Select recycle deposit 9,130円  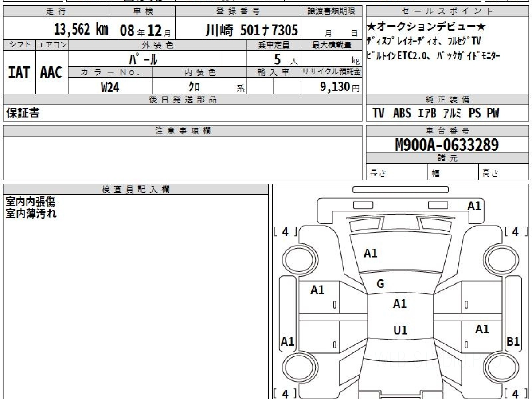click(340, 87)
